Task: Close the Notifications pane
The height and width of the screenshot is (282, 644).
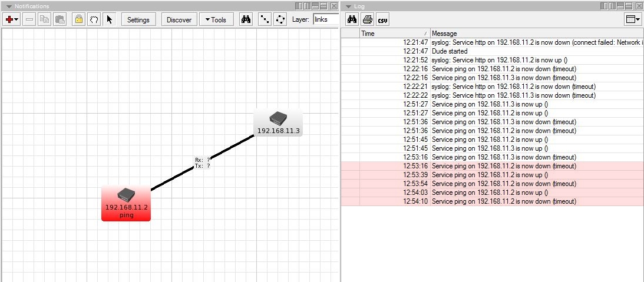Action: pos(334,6)
